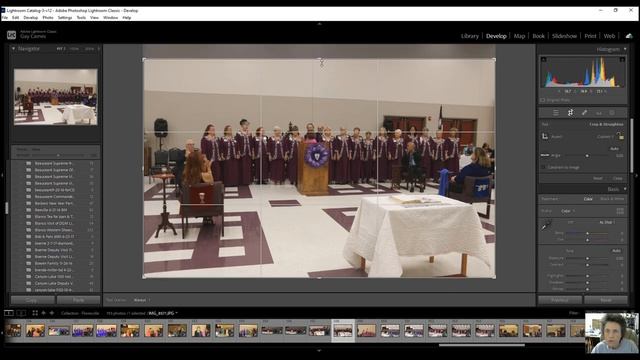Select the Edit sliders tool icon
The image size is (640, 360).
[556, 113]
